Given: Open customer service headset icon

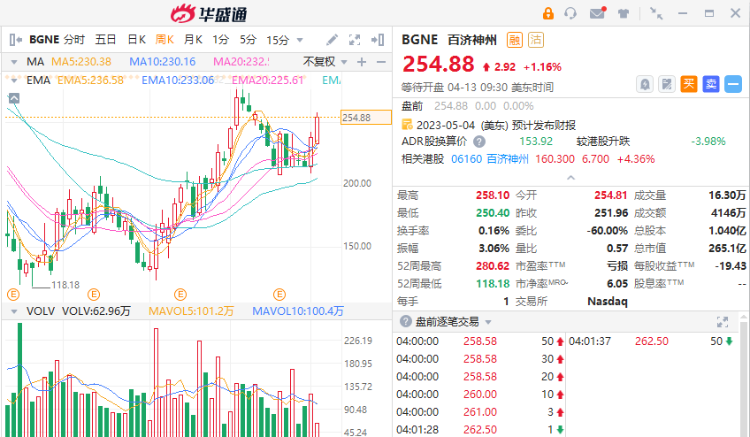Looking at the screenshot, I should coord(572,13).
